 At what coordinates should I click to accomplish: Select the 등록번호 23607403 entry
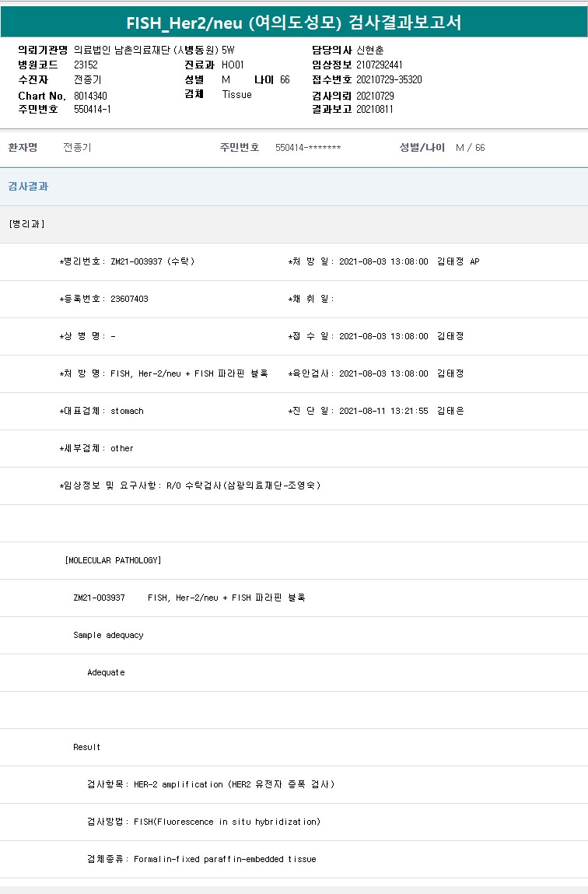click(x=104, y=299)
